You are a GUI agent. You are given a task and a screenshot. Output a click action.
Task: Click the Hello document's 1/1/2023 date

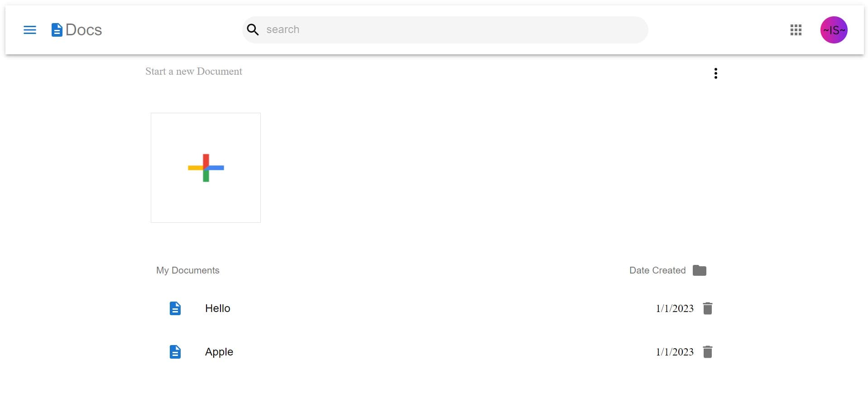pyautogui.click(x=675, y=308)
